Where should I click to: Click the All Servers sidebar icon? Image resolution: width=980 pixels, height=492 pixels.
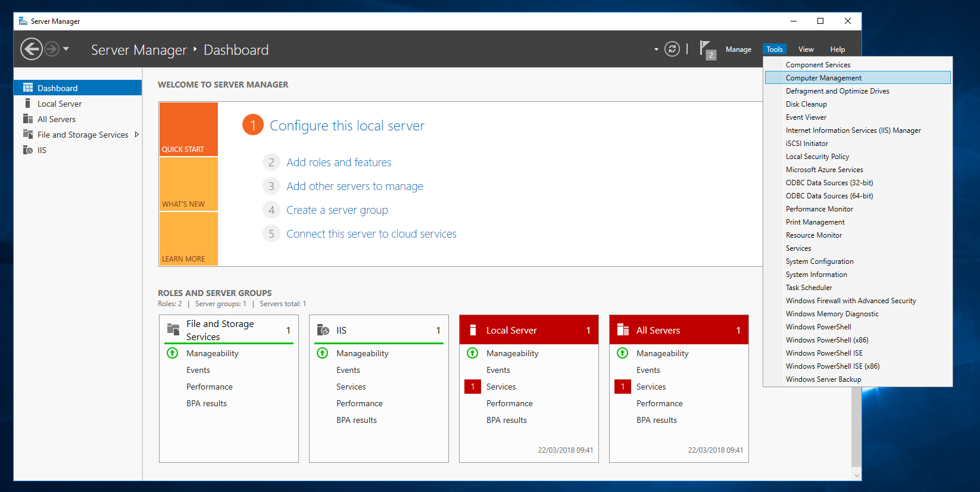pos(28,119)
